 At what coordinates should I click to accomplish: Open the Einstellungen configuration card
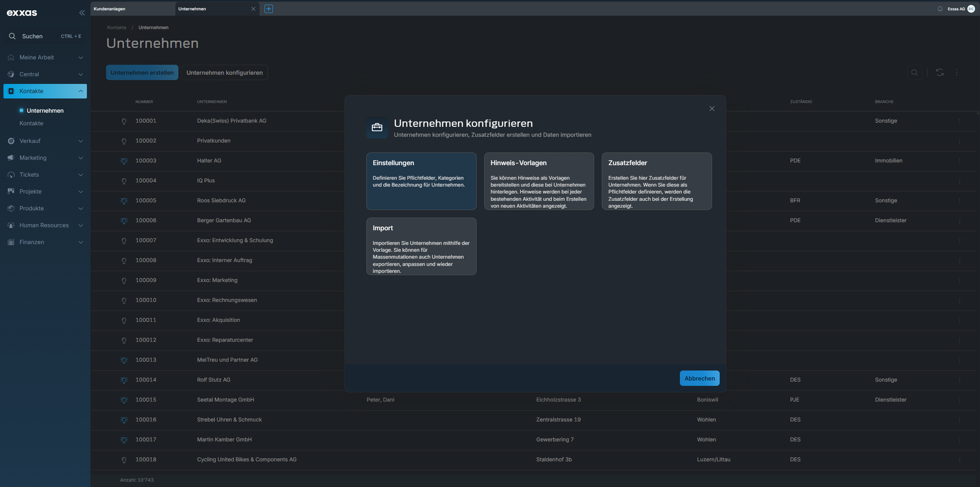(x=421, y=181)
